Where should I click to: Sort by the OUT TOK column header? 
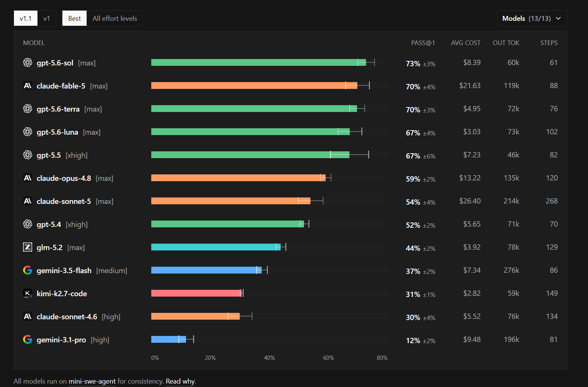(506, 43)
